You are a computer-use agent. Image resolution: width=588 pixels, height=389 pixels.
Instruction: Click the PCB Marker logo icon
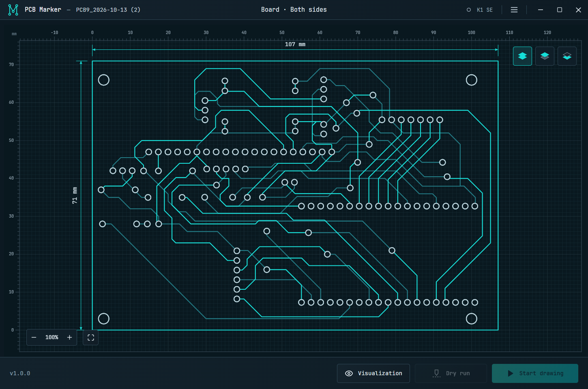click(13, 10)
